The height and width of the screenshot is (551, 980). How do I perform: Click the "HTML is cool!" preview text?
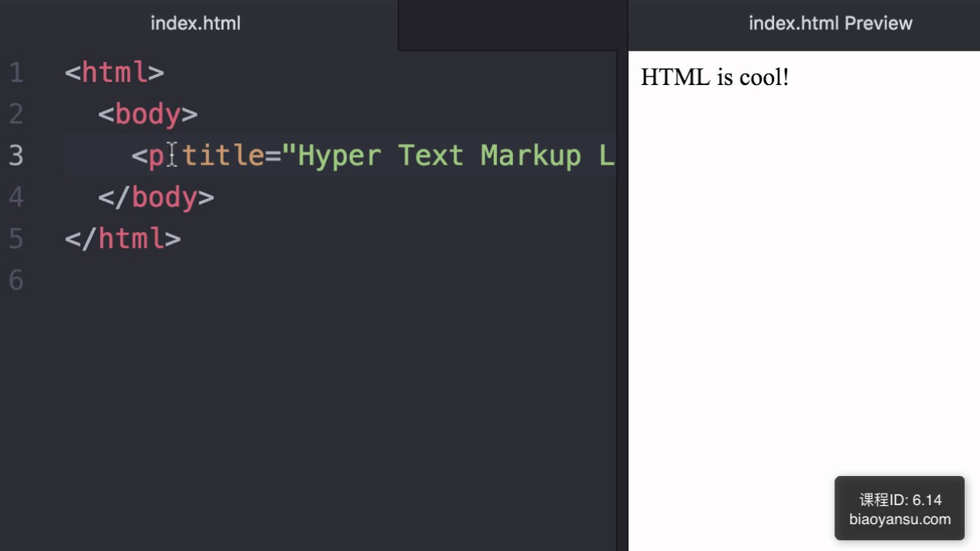714,77
